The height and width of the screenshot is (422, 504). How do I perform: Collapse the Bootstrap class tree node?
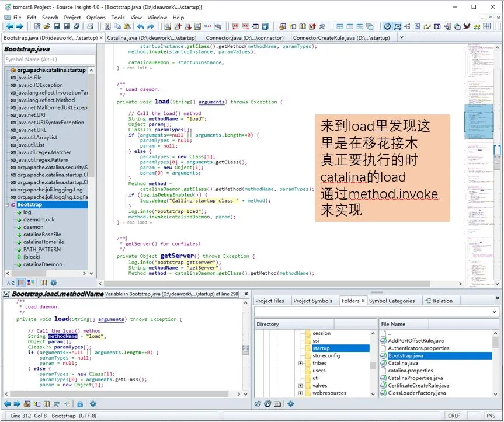pyautogui.click(x=7, y=204)
